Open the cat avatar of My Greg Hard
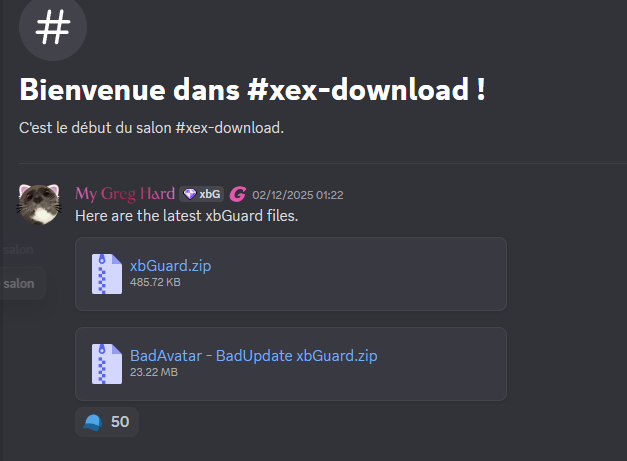The image size is (627, 461). point(39,204)
